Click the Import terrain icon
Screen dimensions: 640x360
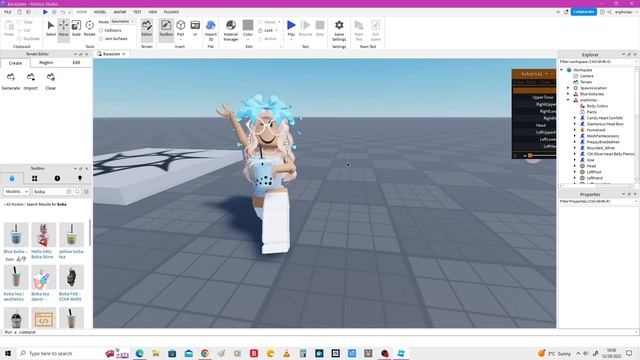click(x=31, y=77)
